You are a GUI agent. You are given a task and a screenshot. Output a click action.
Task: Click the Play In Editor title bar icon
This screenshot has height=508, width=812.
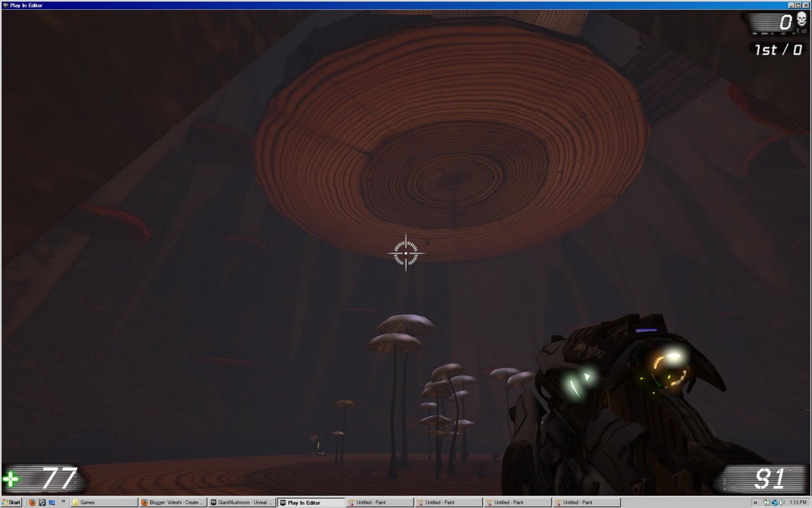point(6,5)
